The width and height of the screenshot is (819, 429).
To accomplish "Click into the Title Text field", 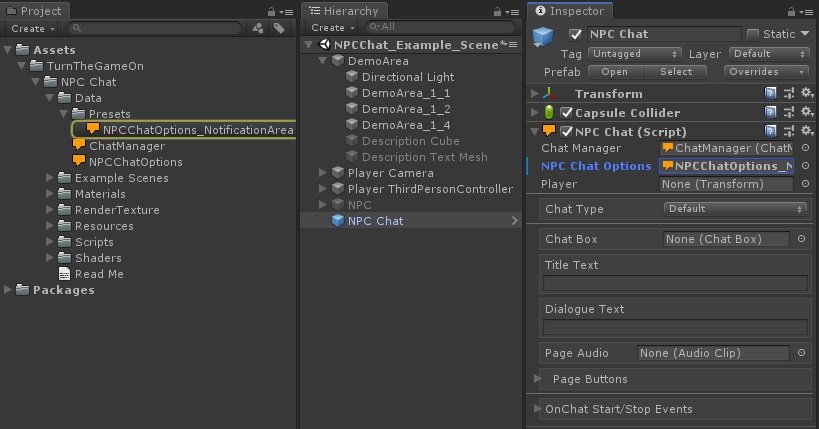I will [675, 283].
